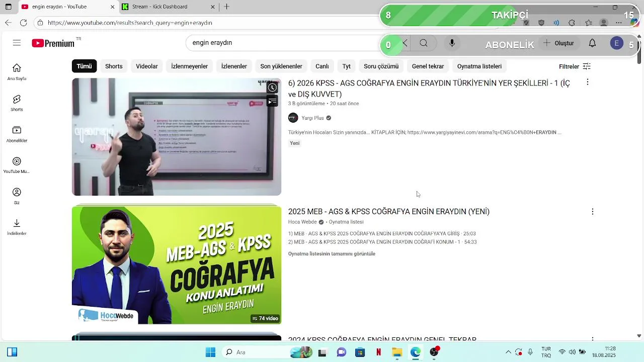This screenshot has width=644, height=362.
Task: Open the Siz (You) sidebar page
Action: [17, 196]
